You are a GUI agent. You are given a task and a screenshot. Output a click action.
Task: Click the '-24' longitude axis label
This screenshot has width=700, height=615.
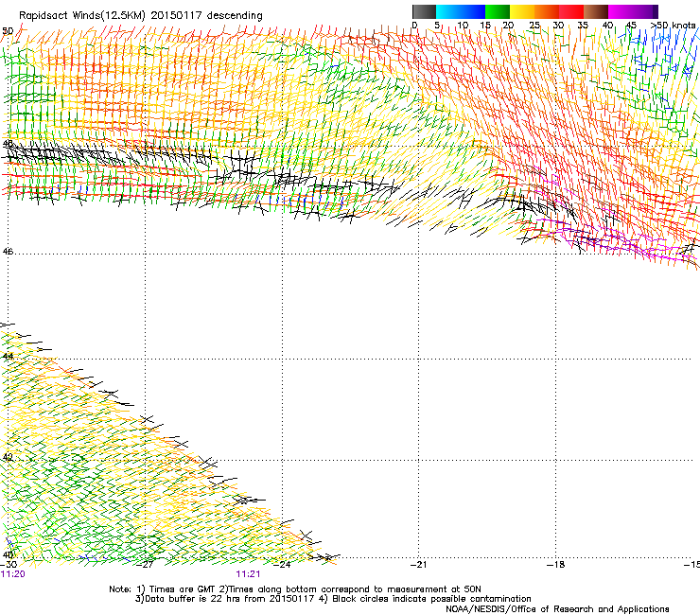282,564
